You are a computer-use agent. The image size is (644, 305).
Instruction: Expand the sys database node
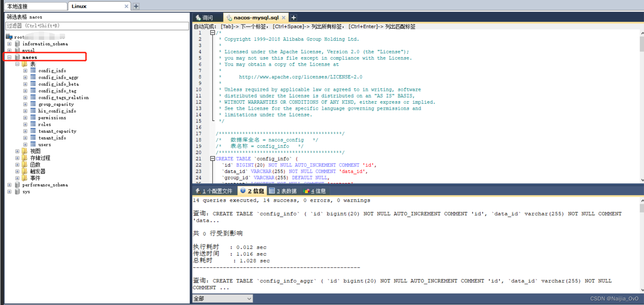(9, 192)
